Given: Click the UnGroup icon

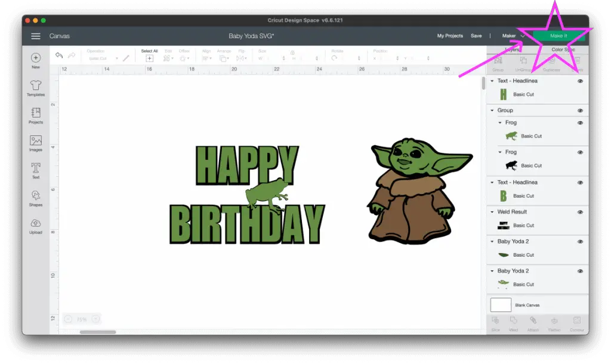Looking at the screenshot, I should click(523, 60).
